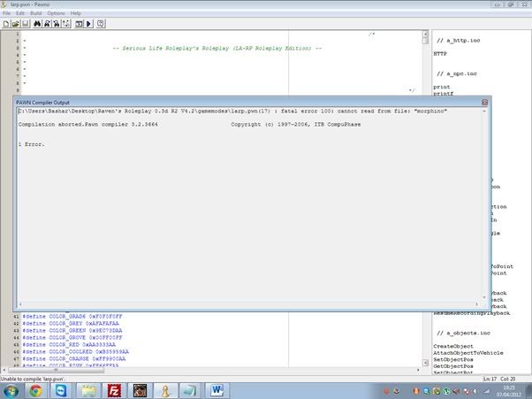Open Find with the binoculars icon
Viewport: 532px width, 399px height.
[37, 24]
